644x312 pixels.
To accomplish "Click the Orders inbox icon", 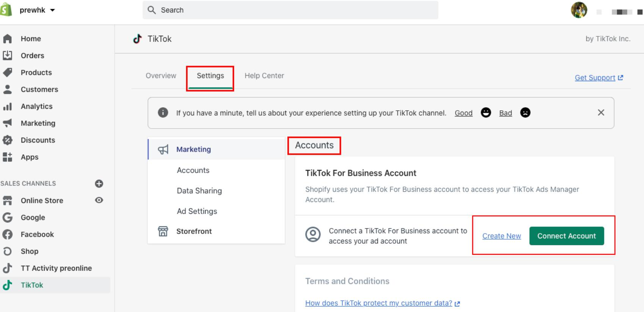I will point(7,55).
